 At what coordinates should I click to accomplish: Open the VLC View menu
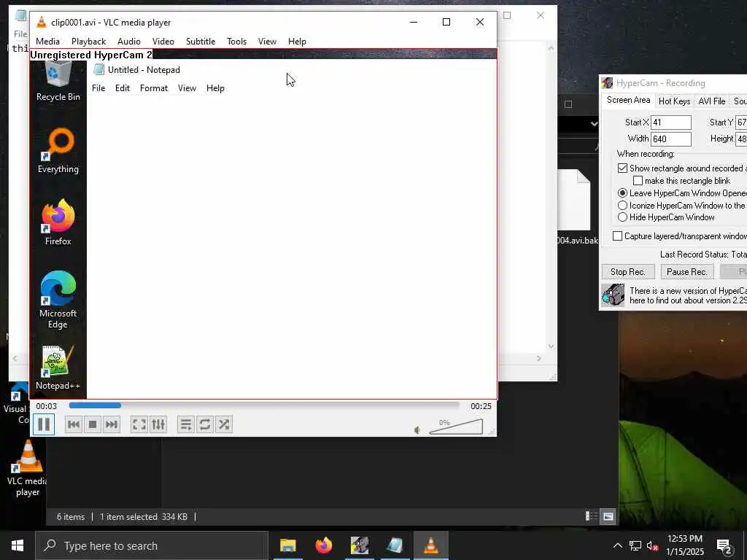click(x=267, y=42)
